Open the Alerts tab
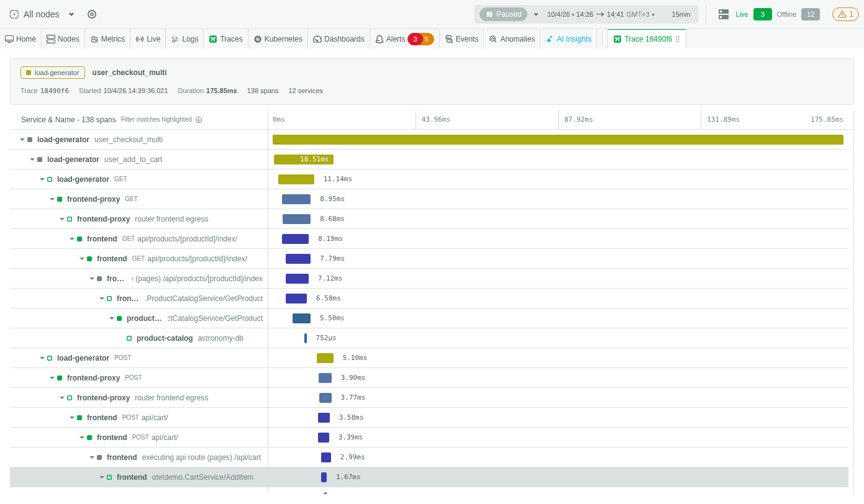864x504 pixels. click(390, 39)
